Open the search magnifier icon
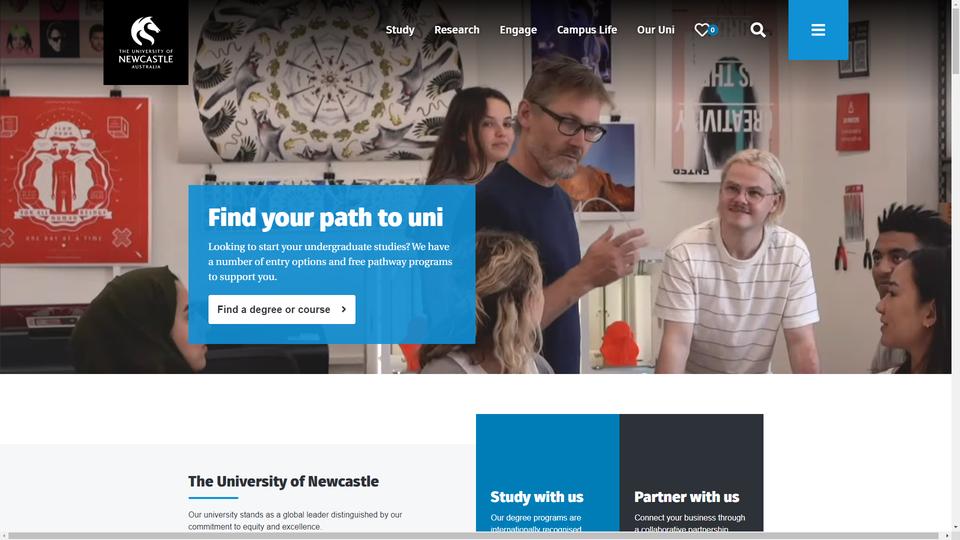The width and height of the screenshot is (960, 540). tap(758, 30)
